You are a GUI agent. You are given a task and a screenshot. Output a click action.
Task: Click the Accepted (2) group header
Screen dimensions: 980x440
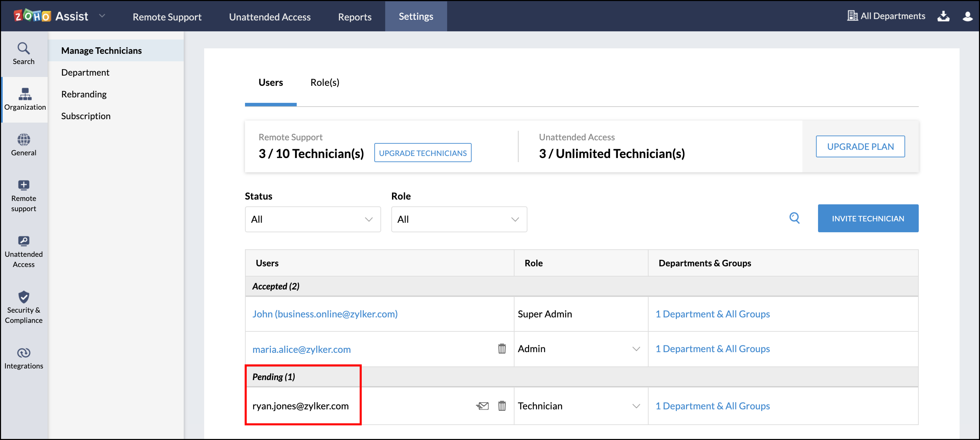click(276, 286)
